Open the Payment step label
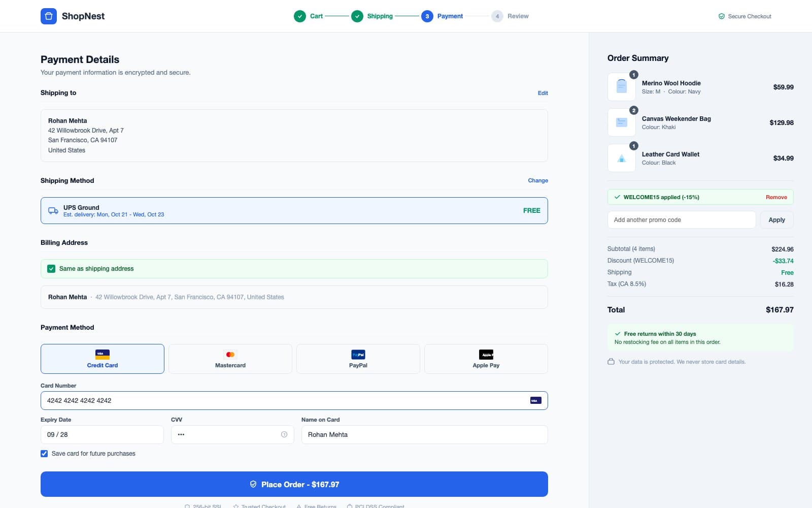This screenshot has height=508, width=812. pos(450,16)
